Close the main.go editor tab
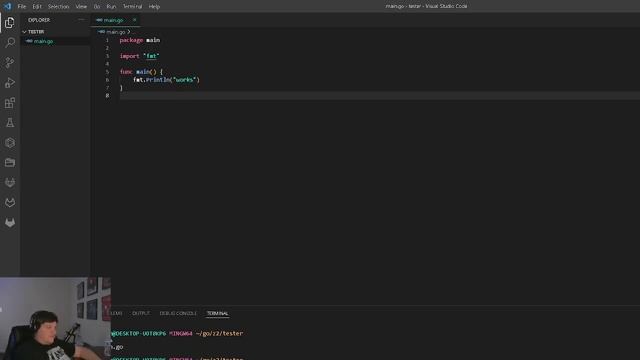This screenshot has height=360, width=640. [x=134, y=20]
